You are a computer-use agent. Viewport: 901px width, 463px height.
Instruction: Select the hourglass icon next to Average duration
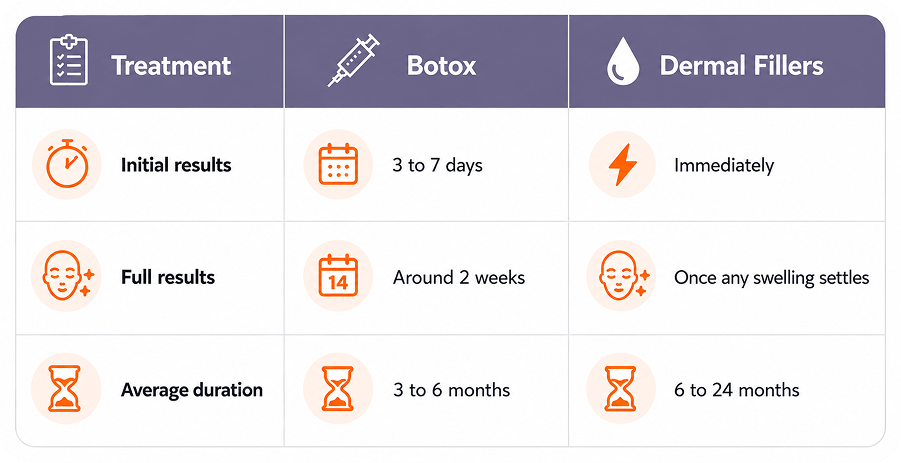point(64,388)
